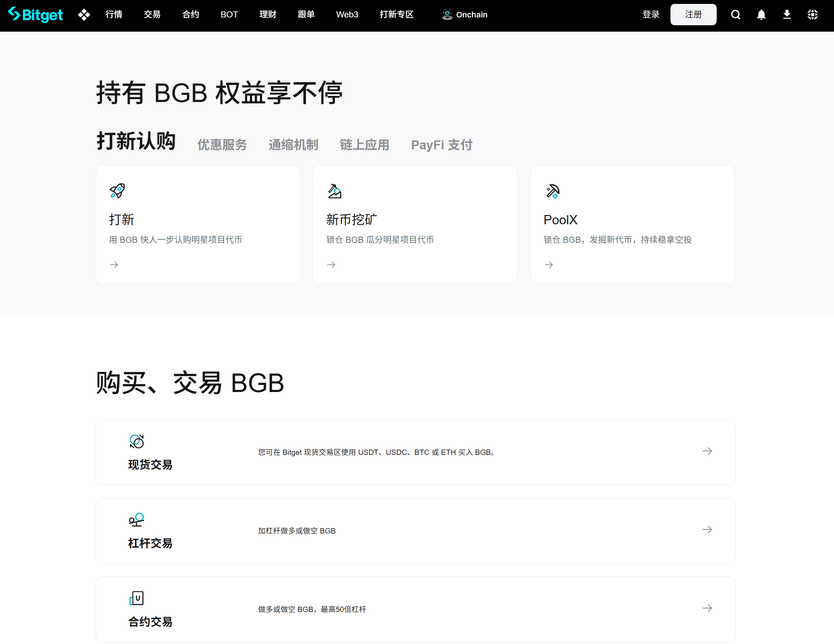This screenshot has height=644, width=834.
Task: Click the download app icon
Action: tap(787, 15)
